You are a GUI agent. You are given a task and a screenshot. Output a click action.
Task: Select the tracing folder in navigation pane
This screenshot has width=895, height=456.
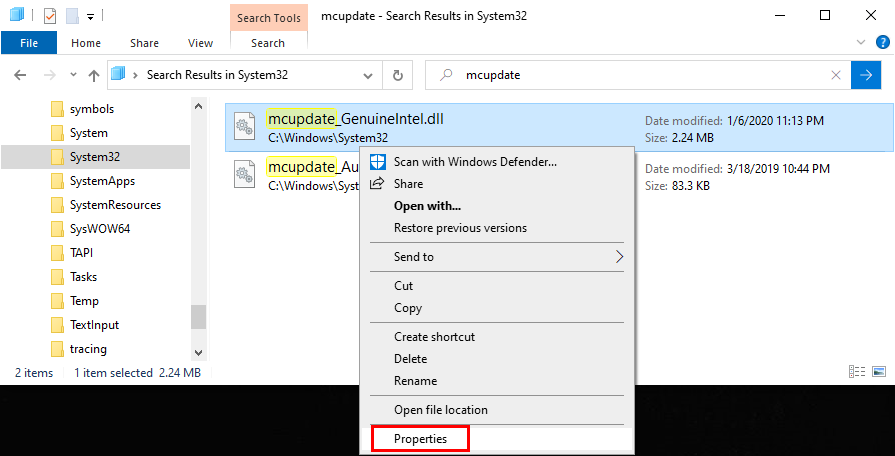88,349
